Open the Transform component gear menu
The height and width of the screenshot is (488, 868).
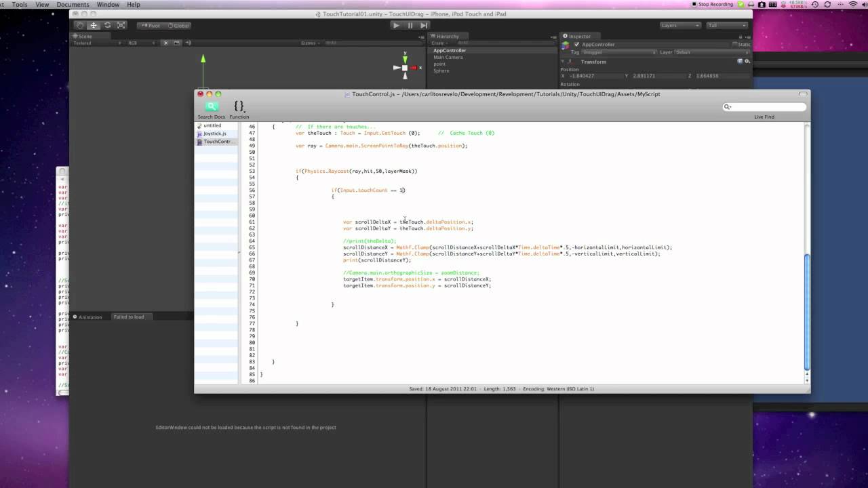pyautogui.click(x=747, y=61)
